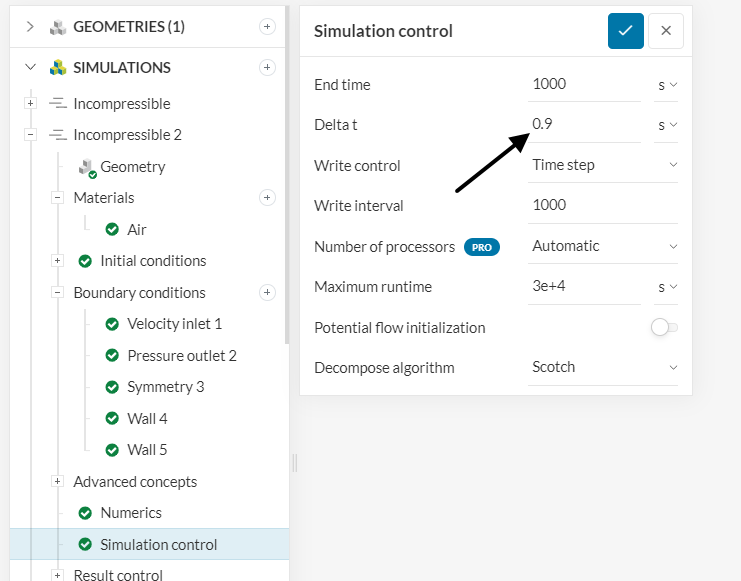
Task: Select Velocity inlet 1 boundary condition
Action: (x=174, y=324)
